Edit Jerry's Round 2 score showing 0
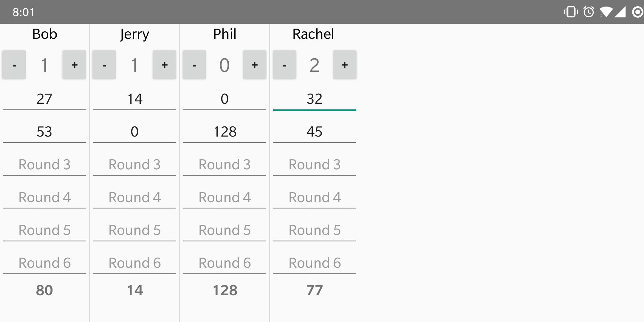The height and width of the screenshot is (322, 644). tap(134, 132)
